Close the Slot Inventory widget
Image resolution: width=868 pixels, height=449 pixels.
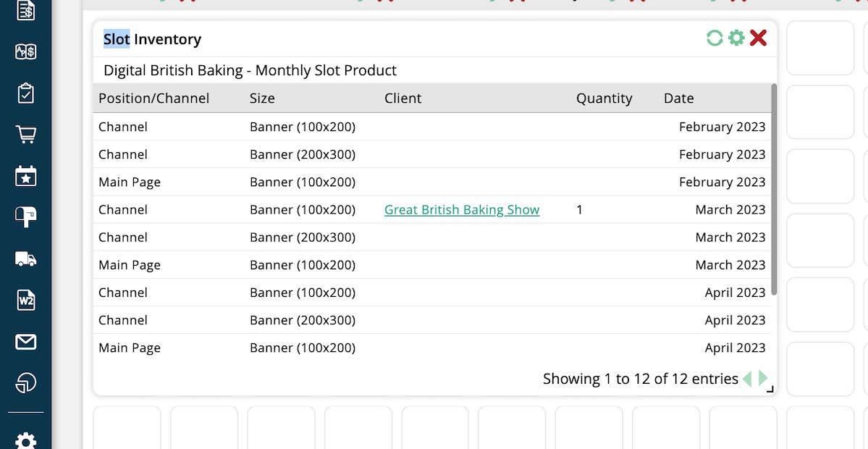758,38
